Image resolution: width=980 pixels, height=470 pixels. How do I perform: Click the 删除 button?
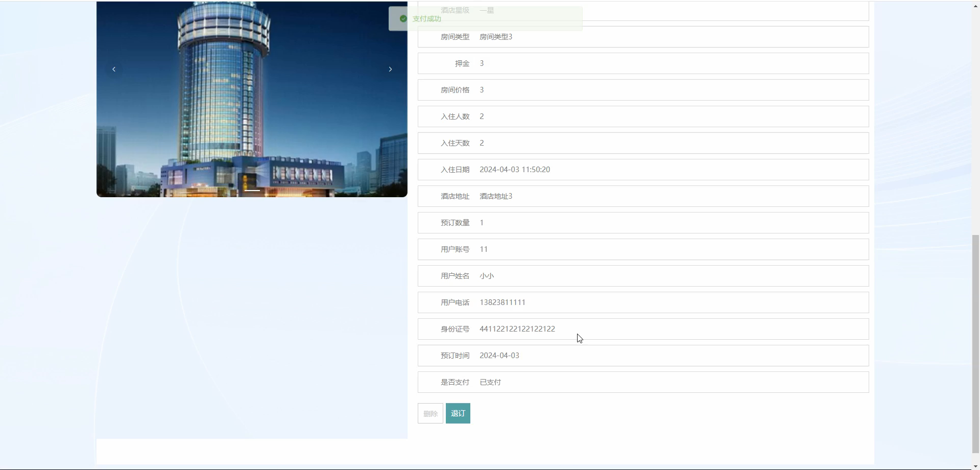[431, 413]
